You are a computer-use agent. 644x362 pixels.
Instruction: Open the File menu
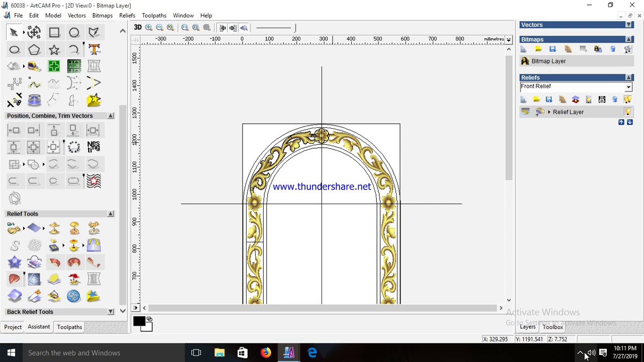tap(18, 16)
